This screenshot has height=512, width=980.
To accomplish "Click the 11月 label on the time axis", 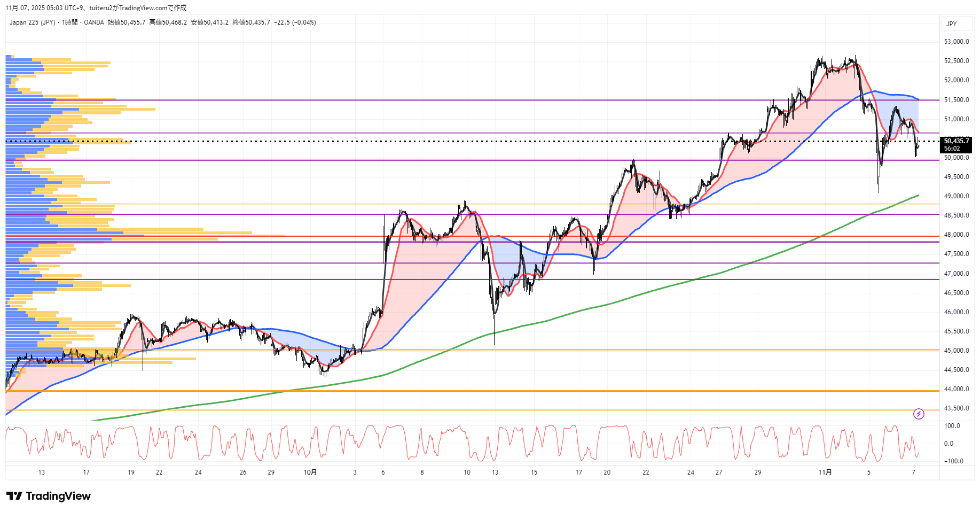I will pyautogui.click(x=825, y=472).
